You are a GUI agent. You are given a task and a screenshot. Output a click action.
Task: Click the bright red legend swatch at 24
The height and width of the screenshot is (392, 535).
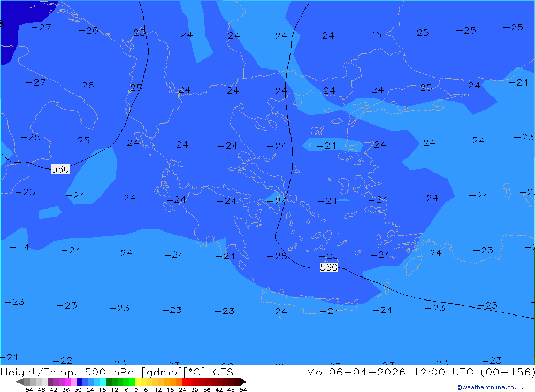tap(185, 382)
